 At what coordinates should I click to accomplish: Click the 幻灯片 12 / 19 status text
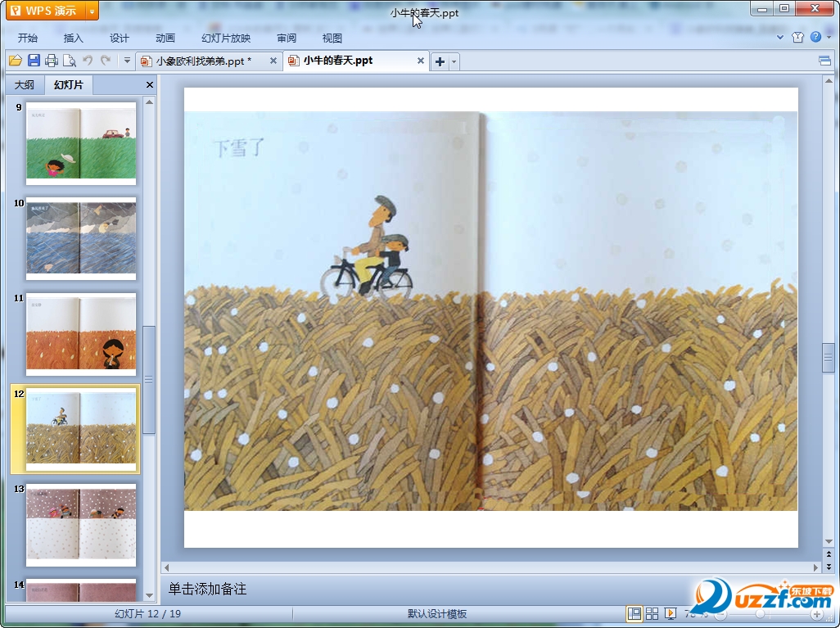click(148, 613)
